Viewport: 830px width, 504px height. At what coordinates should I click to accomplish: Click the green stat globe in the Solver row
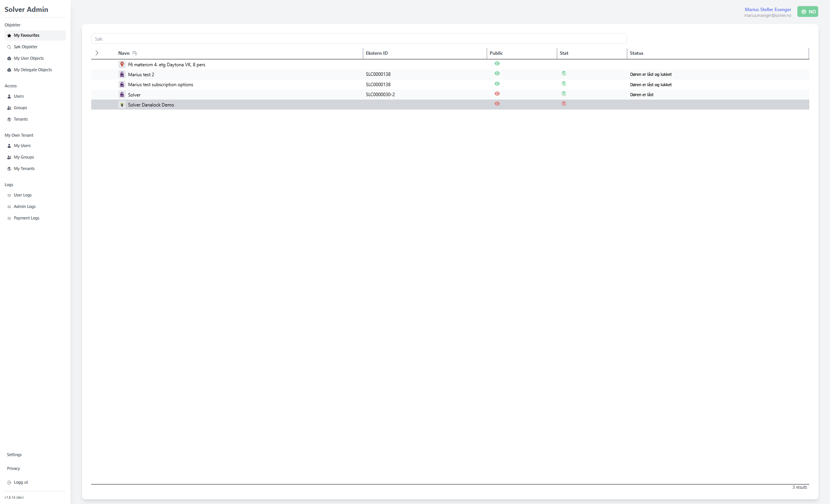(x=564, y=94)
